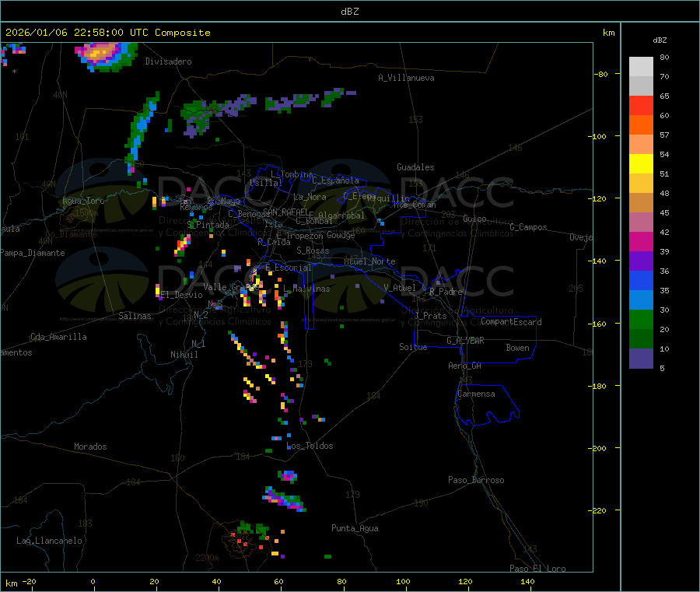This screenshot has height=592, width=700.
Task: Select the 'V_Atuel' location label
Action: point(400,288)
